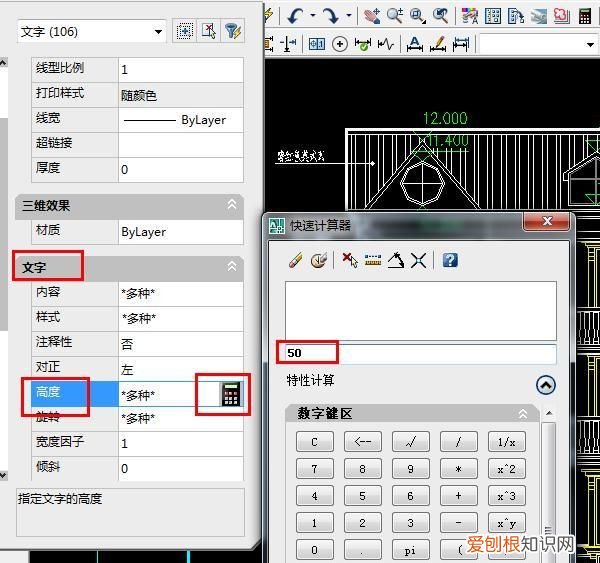Viewport: 600px width, 563px height.
Task: Click the 样式 value *多种*
Action: click(181, 319)
